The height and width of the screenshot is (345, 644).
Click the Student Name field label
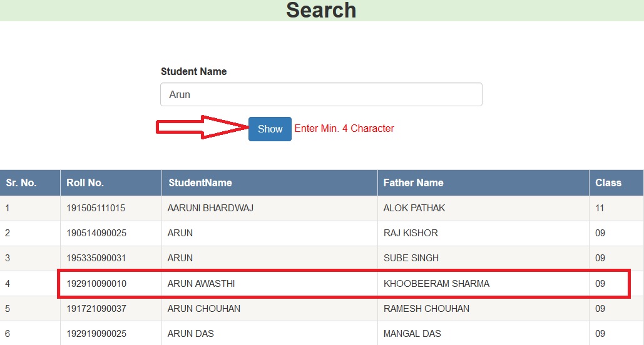point(193,72)
